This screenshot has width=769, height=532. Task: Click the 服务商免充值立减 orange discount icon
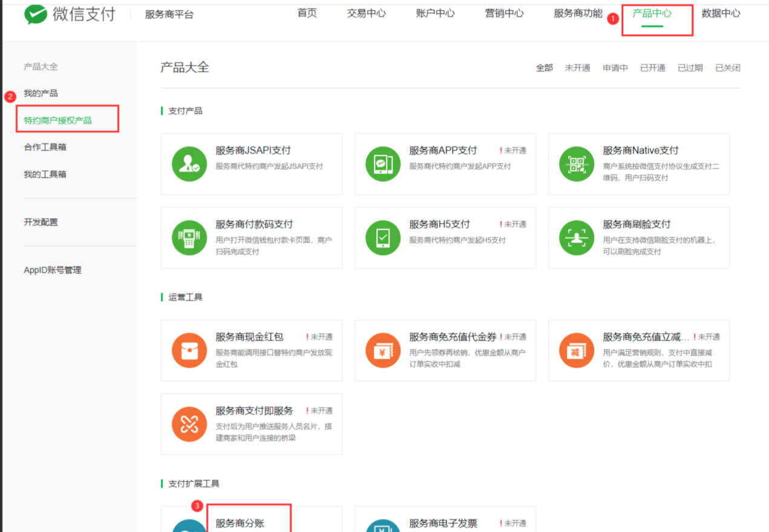pyautogui.click(x=577, y=350)
